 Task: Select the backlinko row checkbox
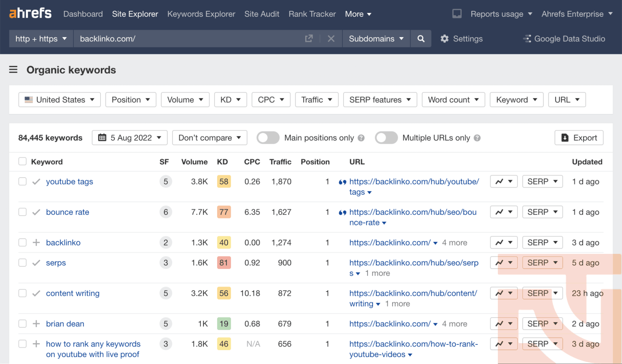click(x=22, y=242)
